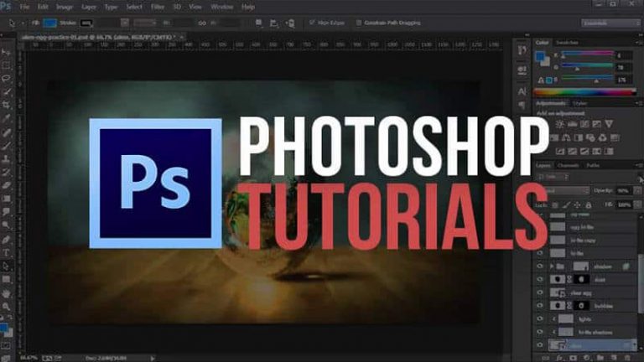644x362 pixels.
Task: Click the Add layer mask icon
Action: (x=573, y=358)
